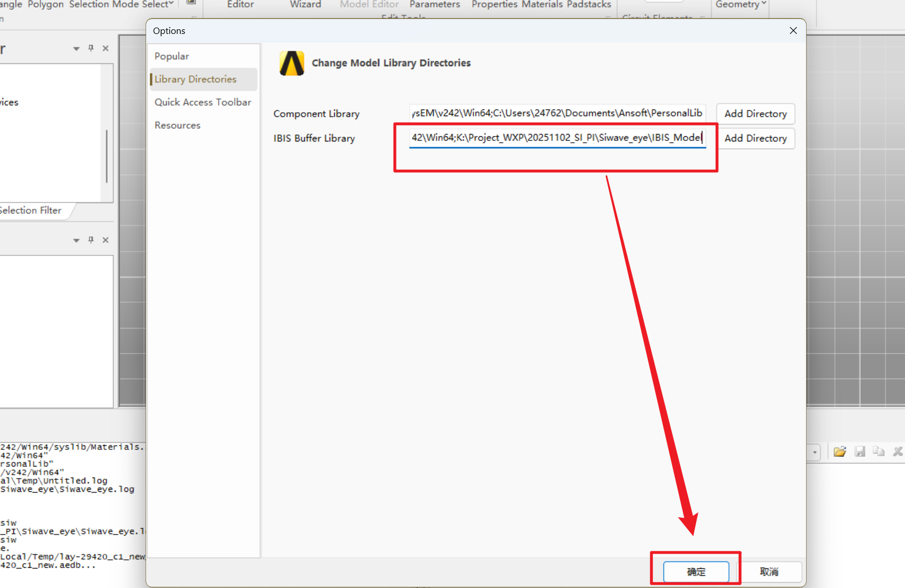
Task: Click log line 'syslib/Materials.'
Action: [72, 447]
